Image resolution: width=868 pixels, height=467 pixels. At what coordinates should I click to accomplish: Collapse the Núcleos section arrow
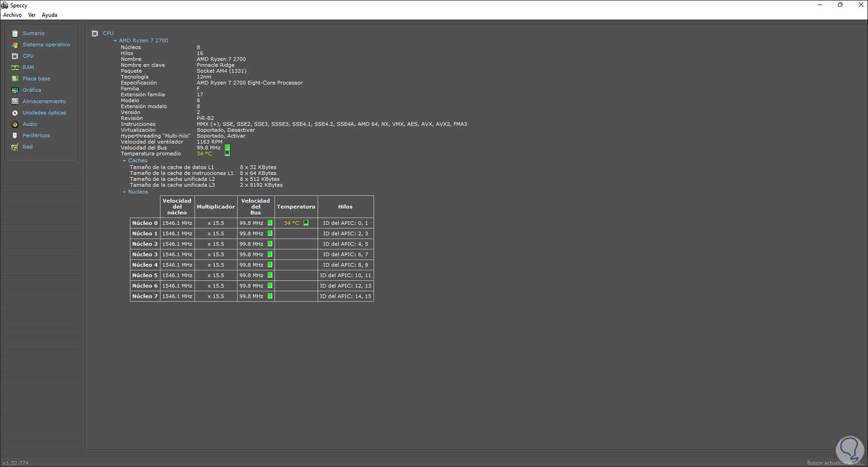click(x=124, y=192)
